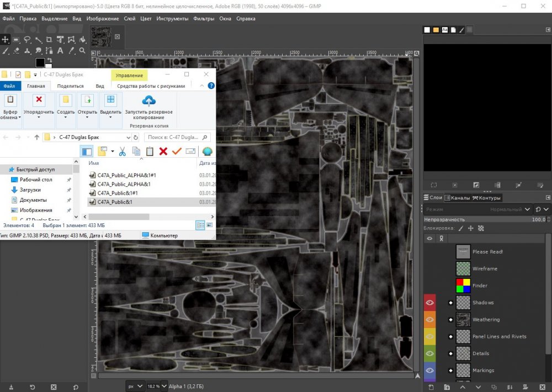The image size is (552, 392).
Task: Click Запустить резервное копирование button
Action: point(148,107)
